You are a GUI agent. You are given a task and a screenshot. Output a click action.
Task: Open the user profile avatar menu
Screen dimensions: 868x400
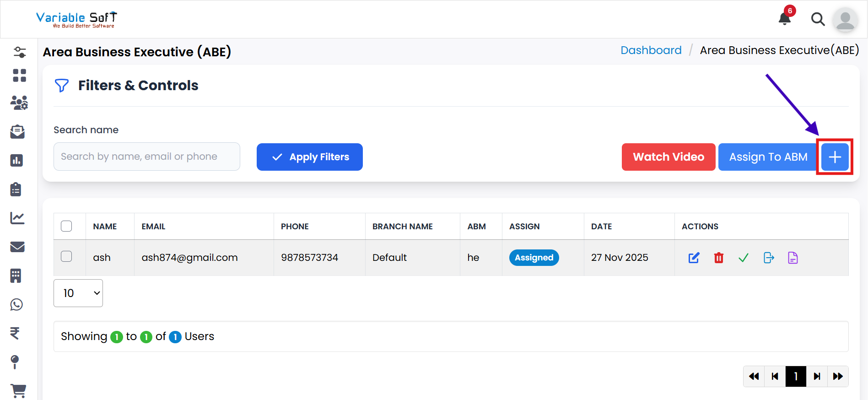pyautogui.click(x=845, y=20)
